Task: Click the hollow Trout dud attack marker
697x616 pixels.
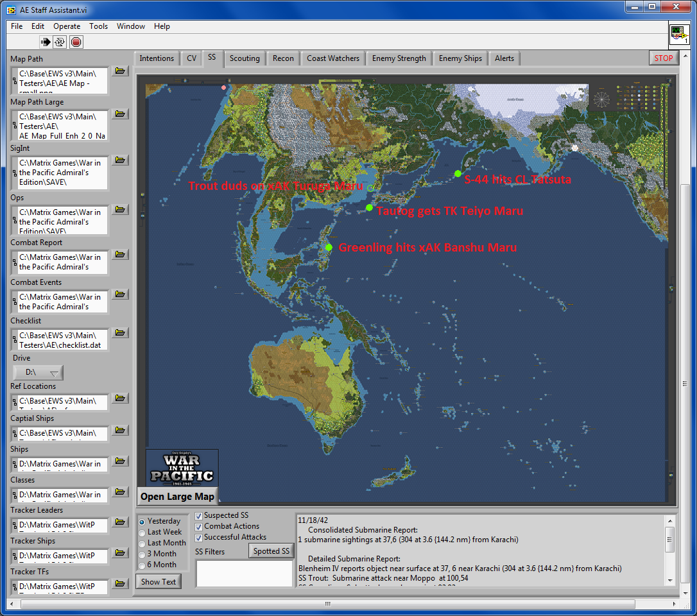Action: [x=371, y=188]
